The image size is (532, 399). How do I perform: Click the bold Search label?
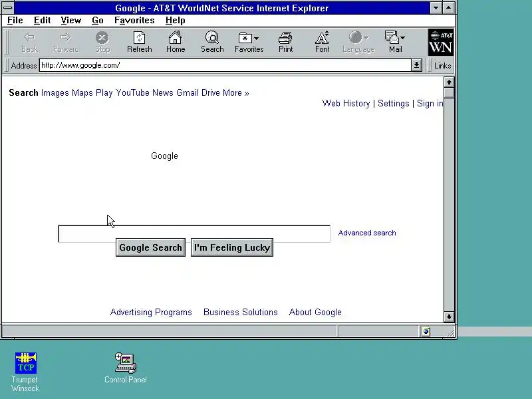click(23, 92)
